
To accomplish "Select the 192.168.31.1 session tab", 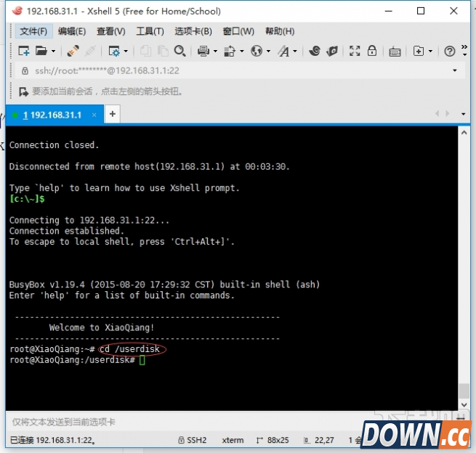I will pyautogui.click(x=52, y=115).
